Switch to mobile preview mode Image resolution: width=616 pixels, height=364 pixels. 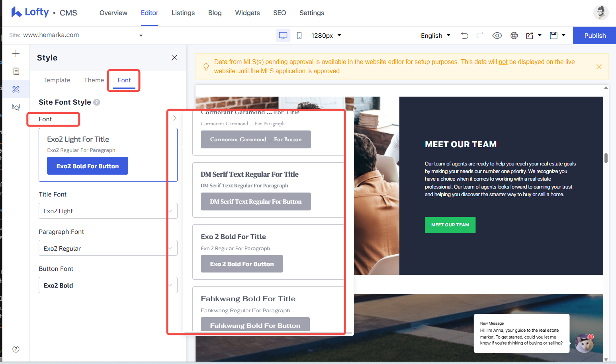pyautogui.click(x=299, y=35)
